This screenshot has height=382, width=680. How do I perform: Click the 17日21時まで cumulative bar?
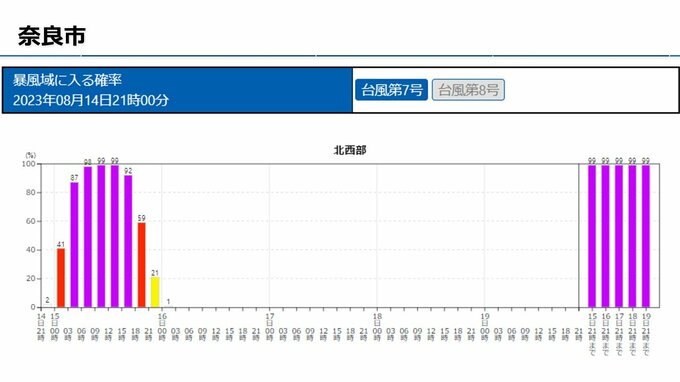(619, 236)
